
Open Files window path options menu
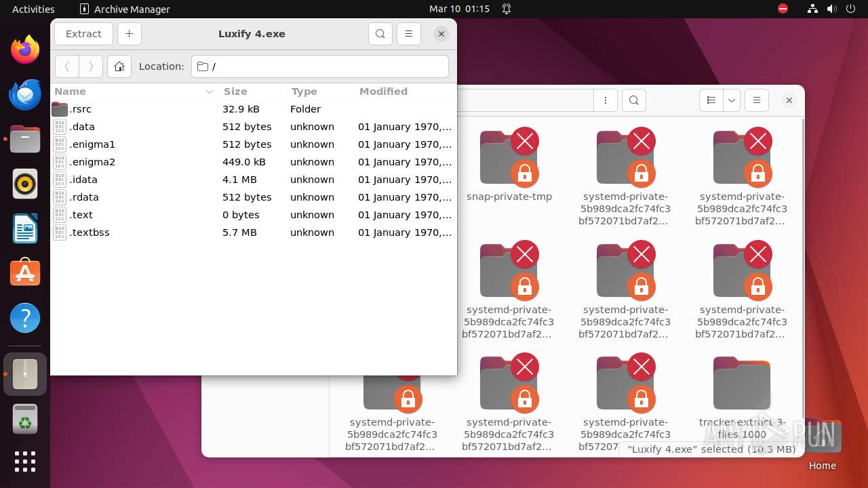(605, 100)
